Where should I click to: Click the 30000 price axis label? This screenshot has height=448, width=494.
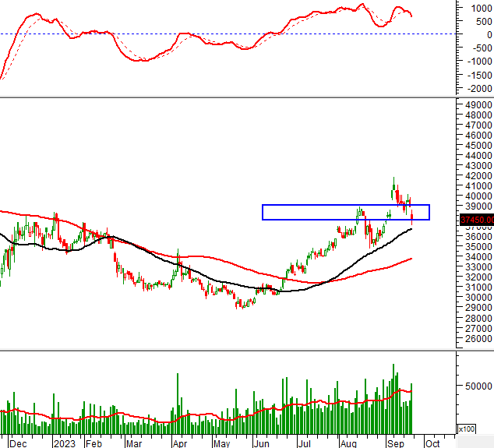click(478, 297)
